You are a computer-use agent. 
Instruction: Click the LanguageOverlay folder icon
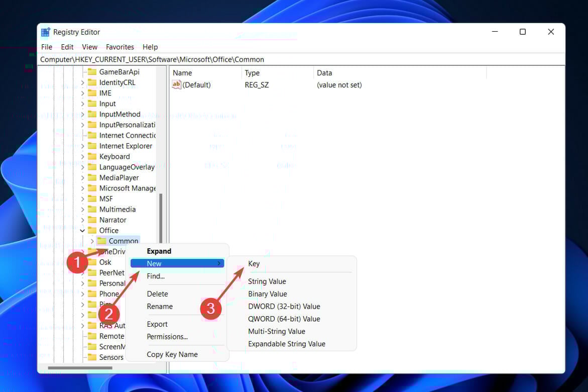click(92, 167)
